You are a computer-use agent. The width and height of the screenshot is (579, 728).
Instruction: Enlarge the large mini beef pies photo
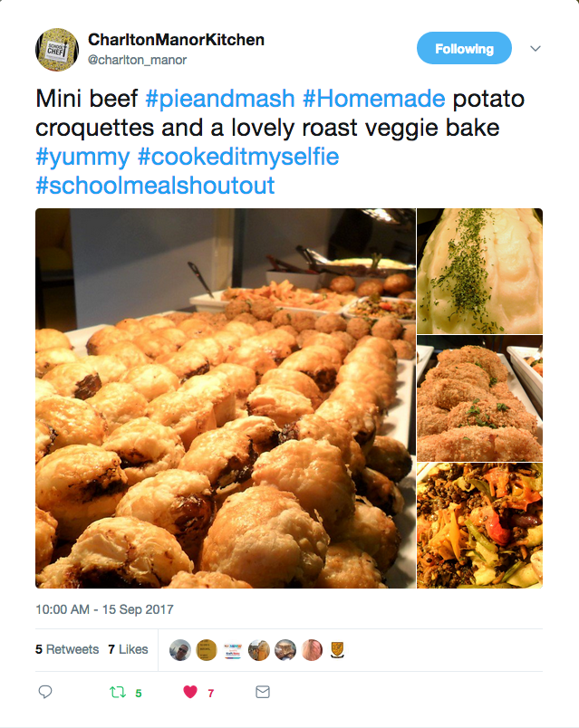(x=225, y=398)
